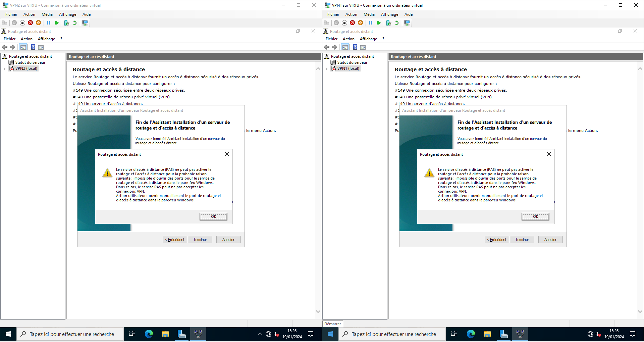Click the search box in the VPN2 taskbar
This screenshot has height=342, width=644.
[71, 334]
